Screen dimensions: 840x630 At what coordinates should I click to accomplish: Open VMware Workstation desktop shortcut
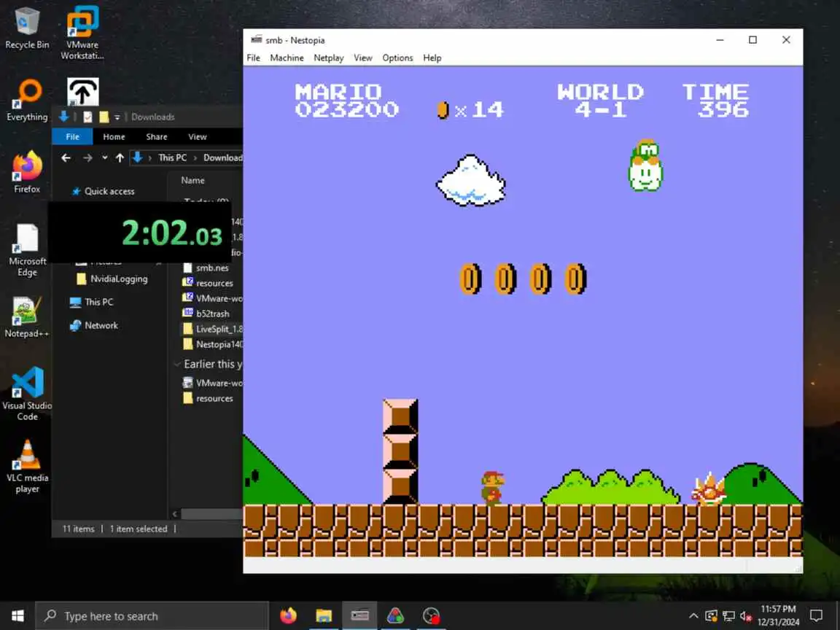tap(82, 32)
